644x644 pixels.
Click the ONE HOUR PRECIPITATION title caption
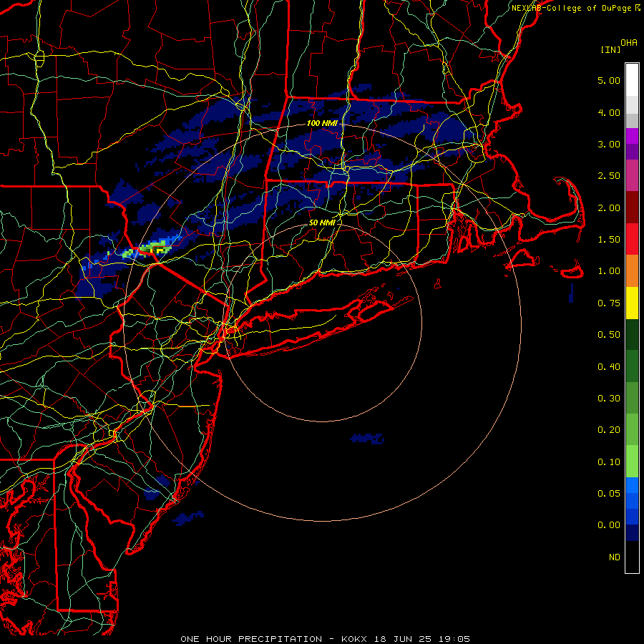[x=325, y=639]
